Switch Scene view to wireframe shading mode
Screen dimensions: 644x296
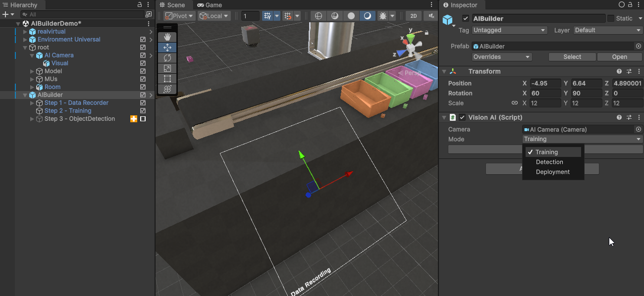pyautogui.click(x=319, y=16)
